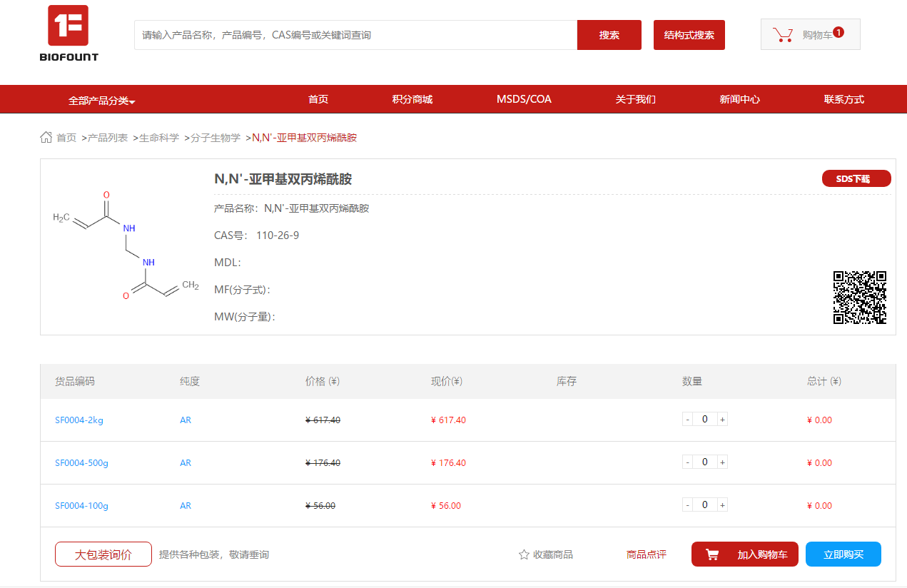Open the shopping cart icon

click(x=783, y=34)
